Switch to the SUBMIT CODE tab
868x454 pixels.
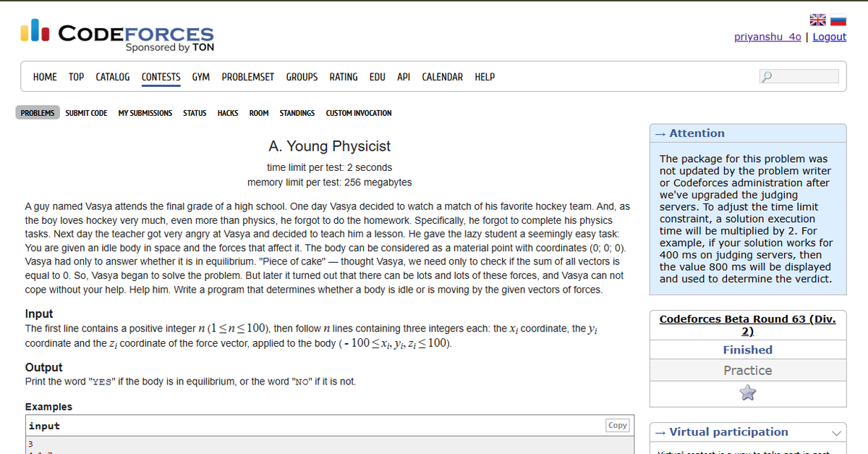tap(86, 113)
